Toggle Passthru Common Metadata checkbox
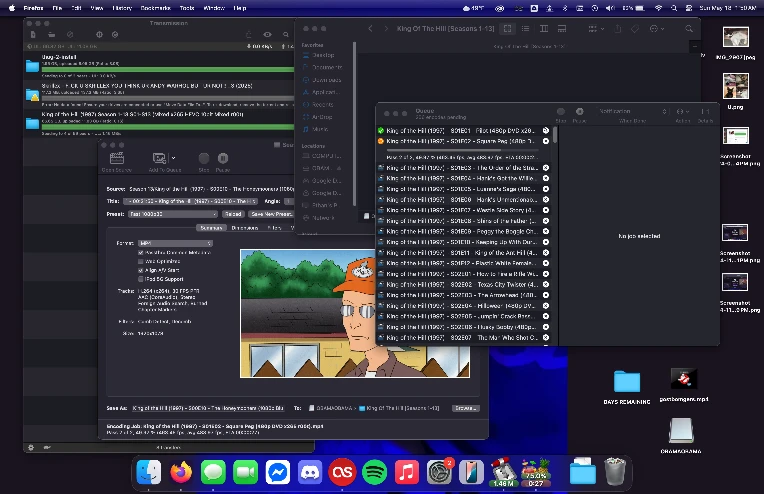 141,253
